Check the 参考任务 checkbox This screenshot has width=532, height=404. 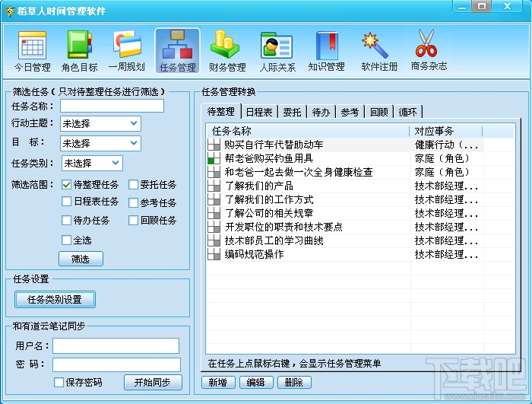133,203
